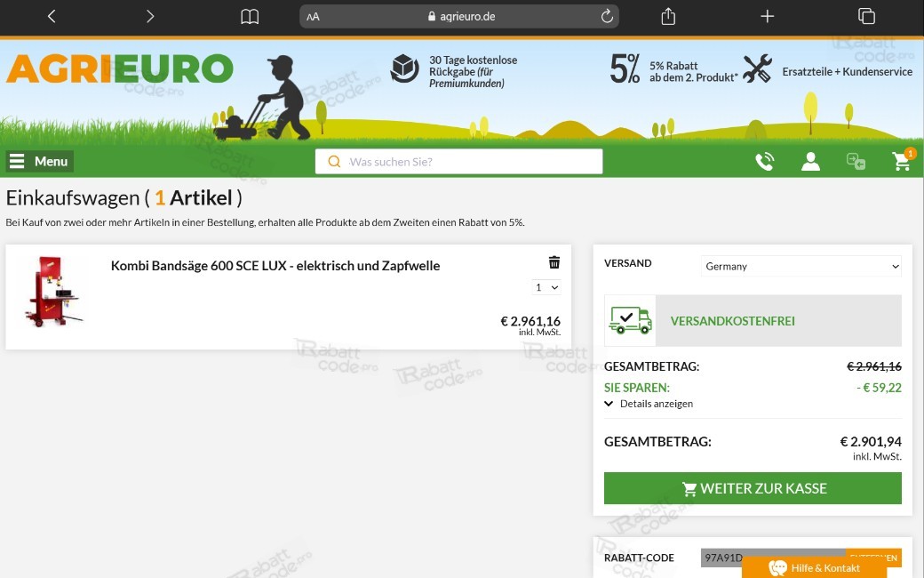Viewport: 924px width, 578px height.
Task: Click the item price € 2.961,16 inkl. MwSt.
Action: [530, 325]
